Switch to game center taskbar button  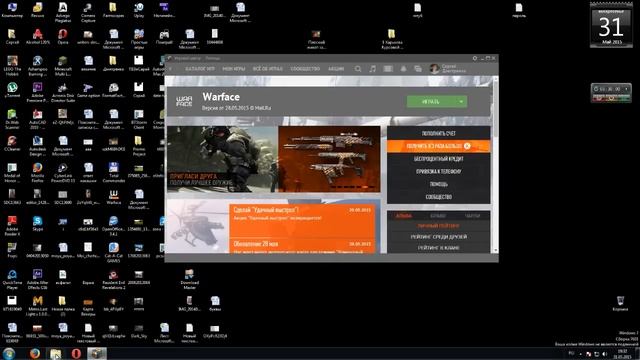97,353
